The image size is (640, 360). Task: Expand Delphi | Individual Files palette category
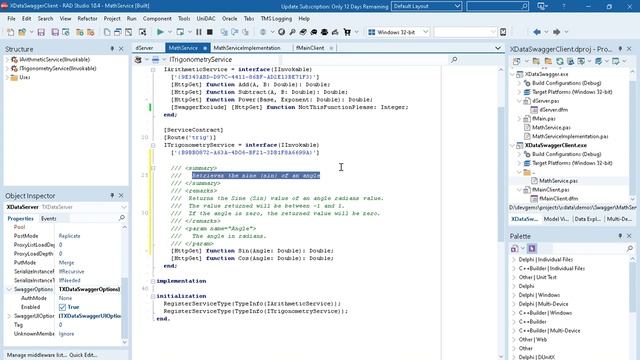coord(514,260)
